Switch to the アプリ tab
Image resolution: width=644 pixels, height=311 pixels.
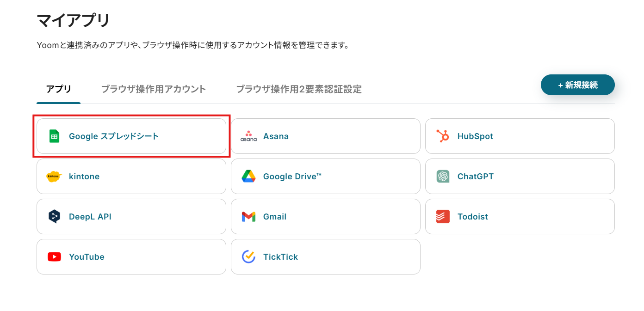coord(59,89)
